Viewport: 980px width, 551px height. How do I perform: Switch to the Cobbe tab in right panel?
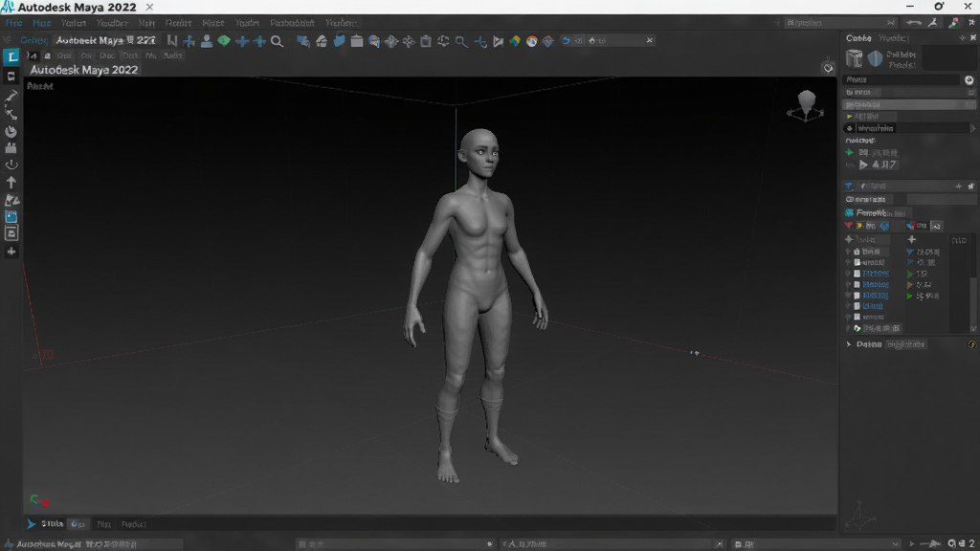(858, 38)
